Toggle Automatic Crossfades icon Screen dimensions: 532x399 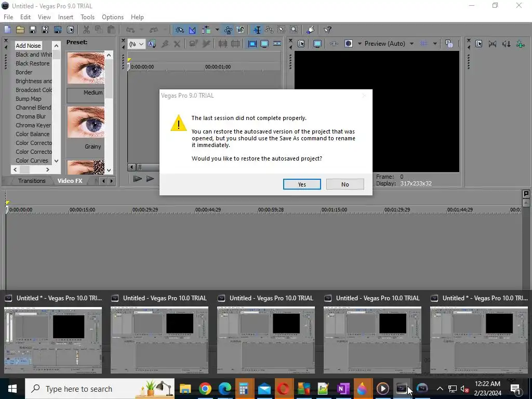[192, 30]
